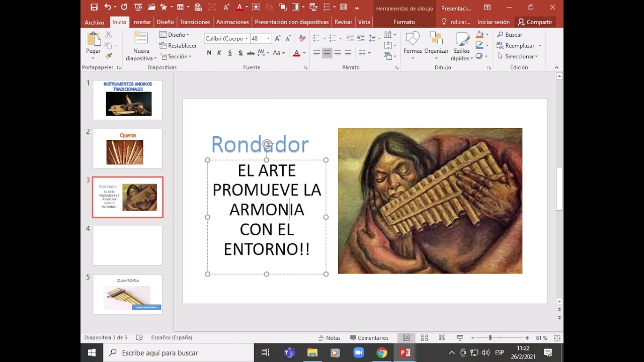Click the Compartir share button
Viewport: 644px width, 362px height.
click(535, 22)
